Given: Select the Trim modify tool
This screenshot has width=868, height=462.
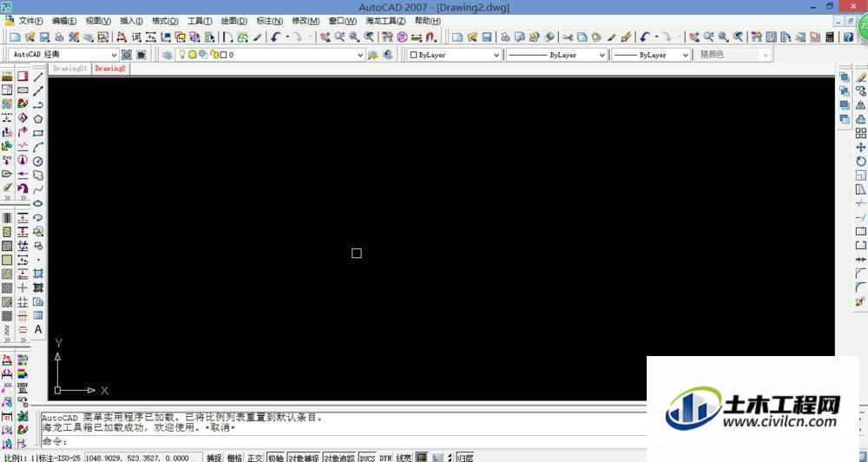Looking at the screenshot, I should tap(860, 203).
